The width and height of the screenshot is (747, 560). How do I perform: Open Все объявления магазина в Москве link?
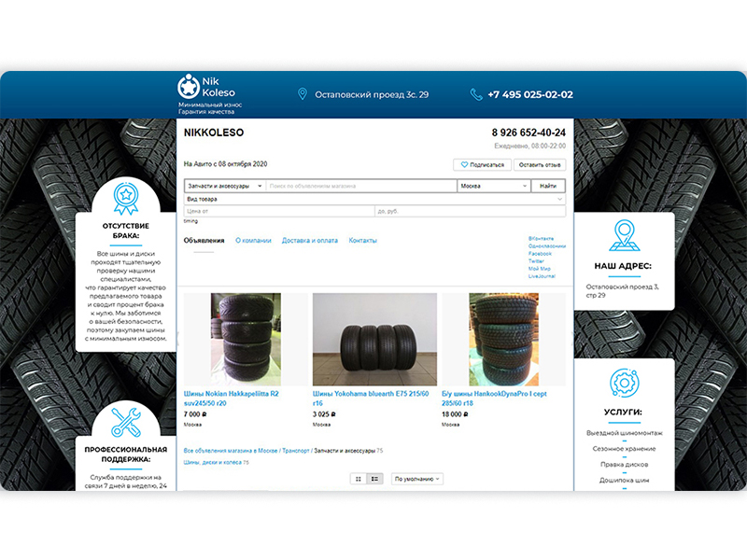[231, 451]
